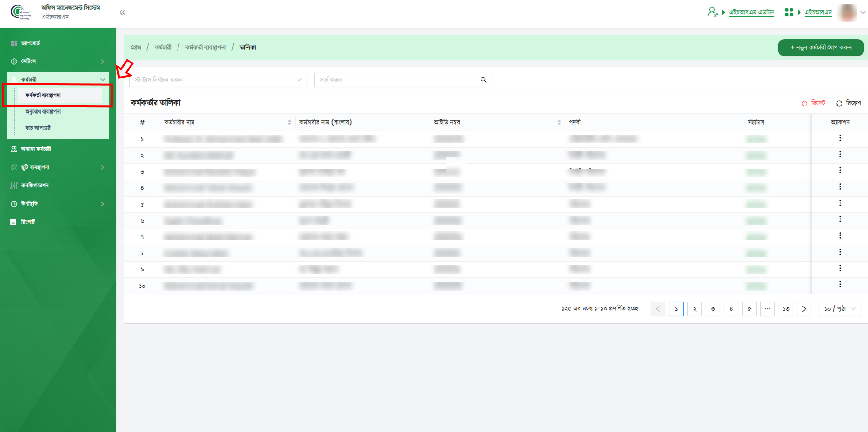868x432 pixels.
Task: Click the people icon beside অন্যান্য কর্মচারী
Action: click(x=14, y=149)
